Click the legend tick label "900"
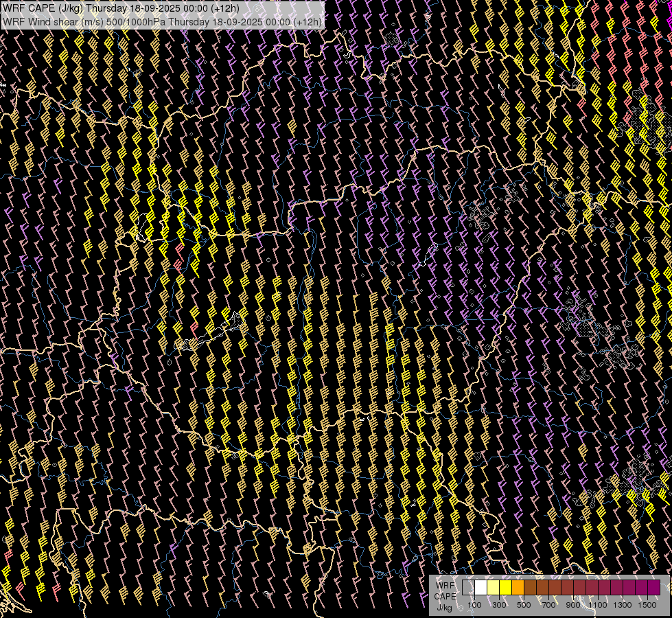672x618 pixels. (x=573, y=605)
